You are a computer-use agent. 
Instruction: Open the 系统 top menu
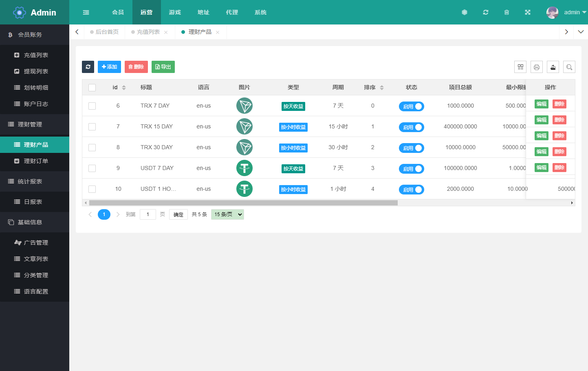click(261, 12)
